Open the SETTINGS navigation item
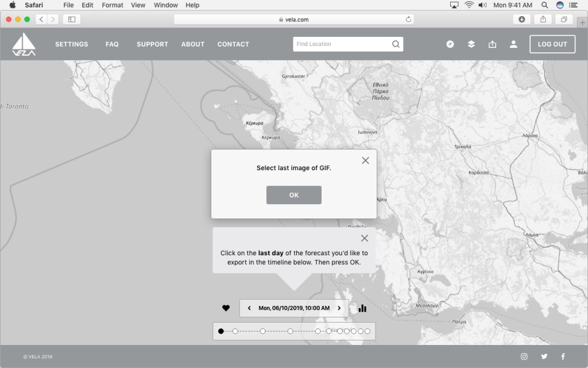 [x=72, y=44]
